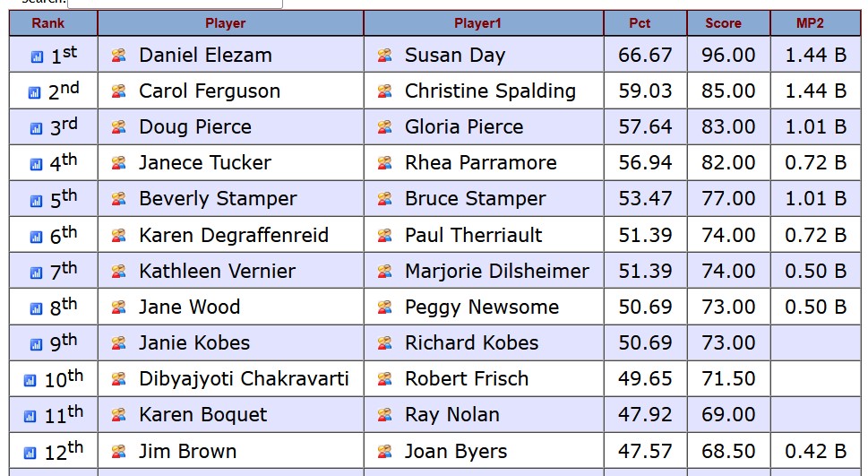Screen dimensions: 868x476
Task: Click the chart icon beside 10th rank
Action: click(30, 380)
